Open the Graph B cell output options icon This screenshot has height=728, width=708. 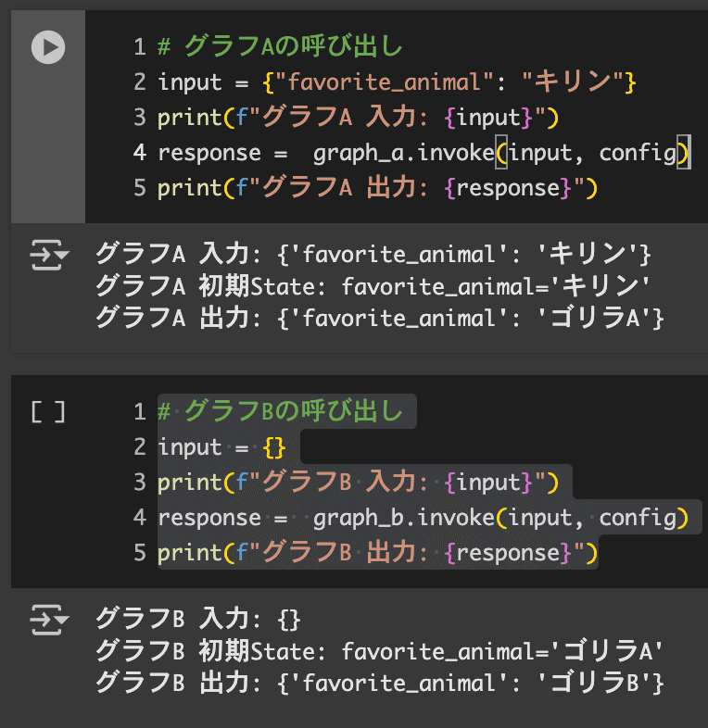click(49, 620)
